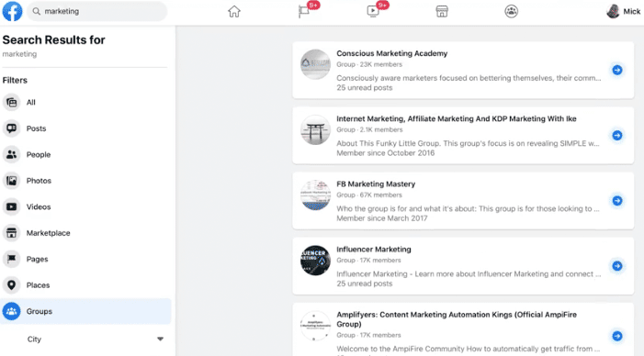This screenshot has width=644, height=356.
Task: Click '25 unread posts' under Conscious Marketing Academy
Action: [x=365, y=88]
